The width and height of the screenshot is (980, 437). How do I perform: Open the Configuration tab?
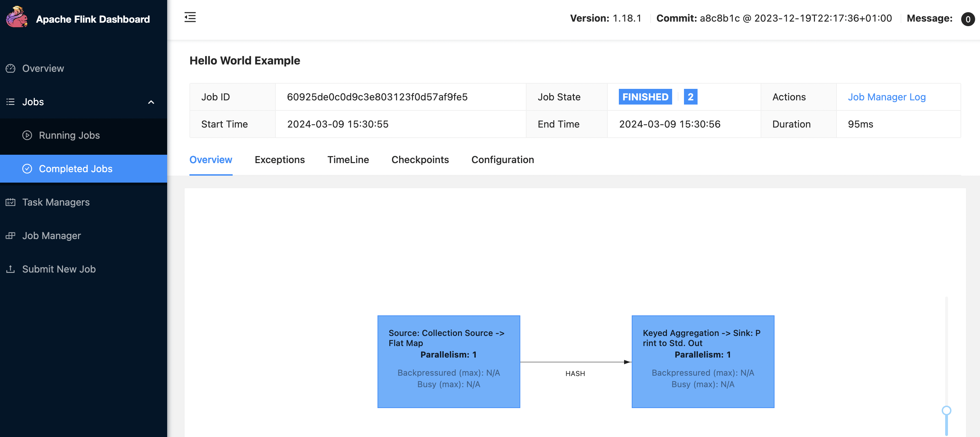pos(503,160)
